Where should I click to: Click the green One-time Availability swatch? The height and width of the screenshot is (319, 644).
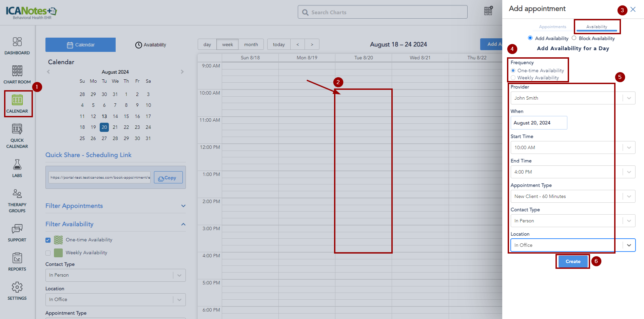[x=58, y=240]
